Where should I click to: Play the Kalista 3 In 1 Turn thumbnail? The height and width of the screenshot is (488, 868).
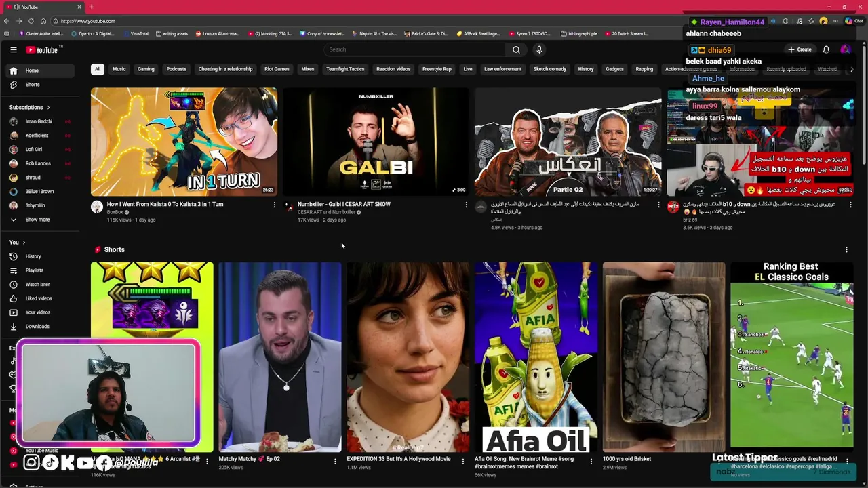(x=184, y=142)
